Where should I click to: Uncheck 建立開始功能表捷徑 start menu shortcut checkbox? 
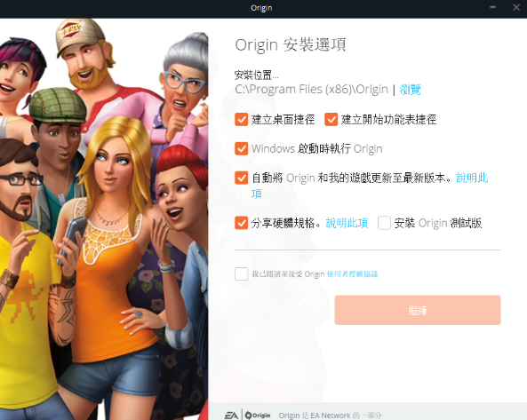(x=331, y=120)
